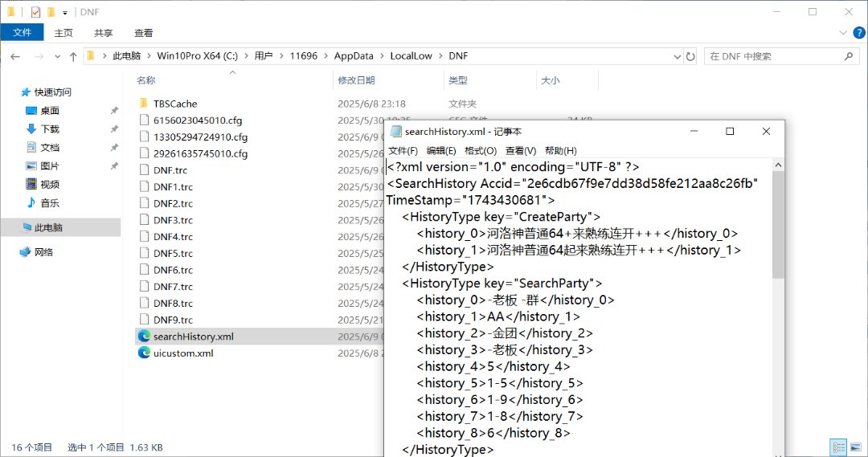The height and width of the screenshot is (457, 868).
Task: Go up one folder level
Action: [x=73, y=56]
